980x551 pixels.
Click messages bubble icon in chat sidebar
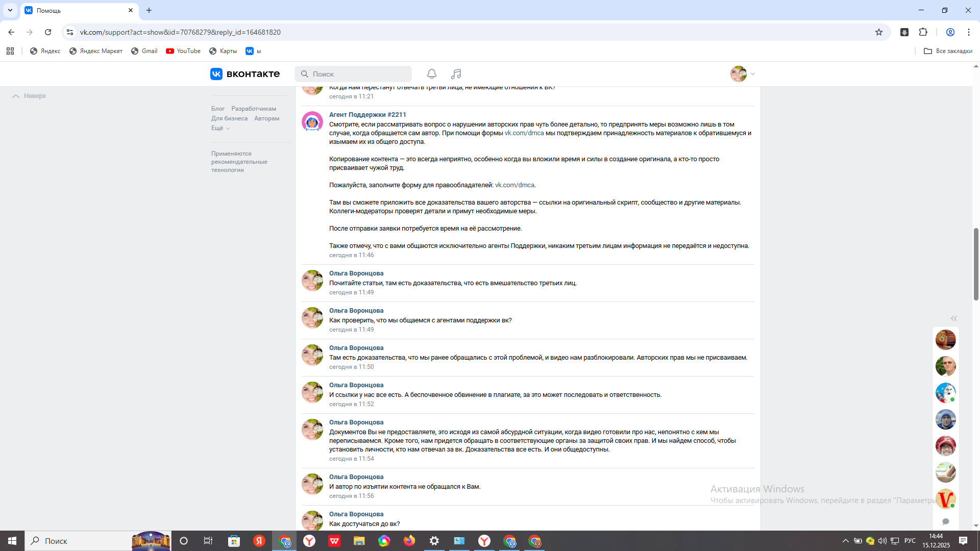945,521
